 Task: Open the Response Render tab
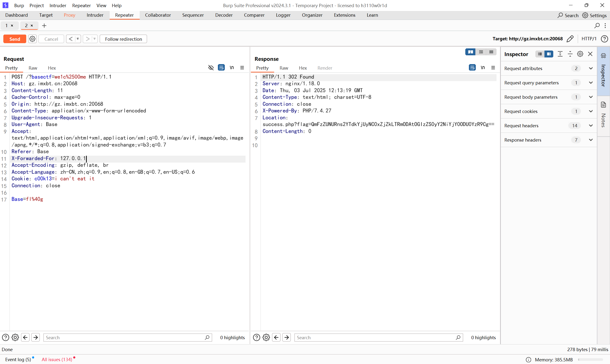325,68
